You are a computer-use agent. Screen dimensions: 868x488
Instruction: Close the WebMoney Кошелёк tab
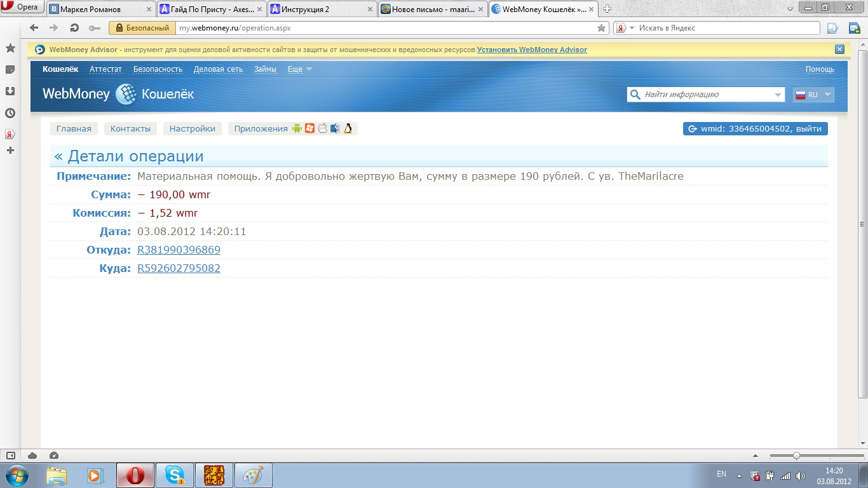(x=592, y=9)
